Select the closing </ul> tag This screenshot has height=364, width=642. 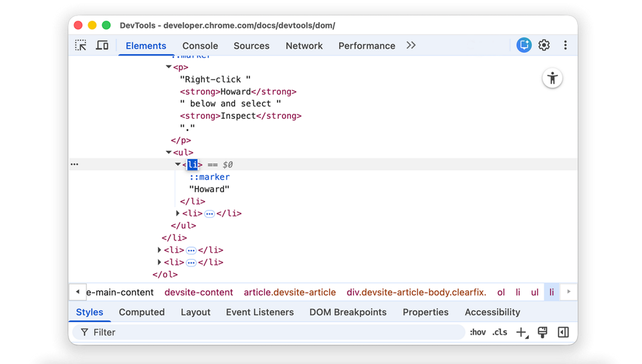click(183, 225)
